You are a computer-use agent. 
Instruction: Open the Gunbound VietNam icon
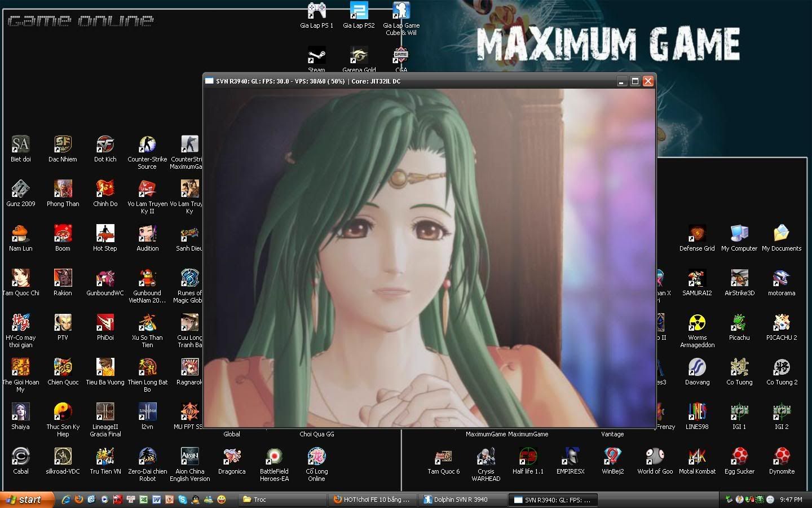[147, 278]
